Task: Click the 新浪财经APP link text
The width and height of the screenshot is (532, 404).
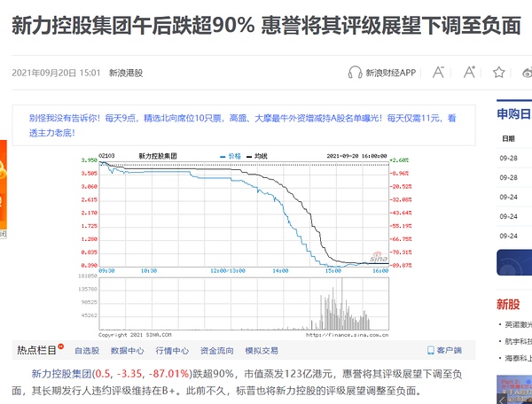Action: (x=390, y=74)
